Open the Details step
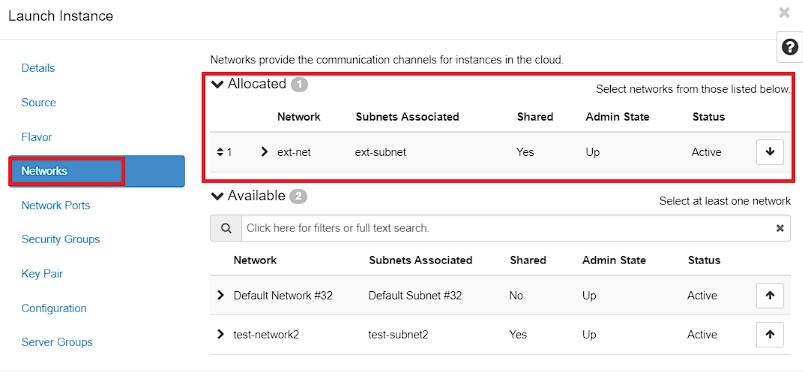This screenshot has width=803, height=372. point(38,68)
